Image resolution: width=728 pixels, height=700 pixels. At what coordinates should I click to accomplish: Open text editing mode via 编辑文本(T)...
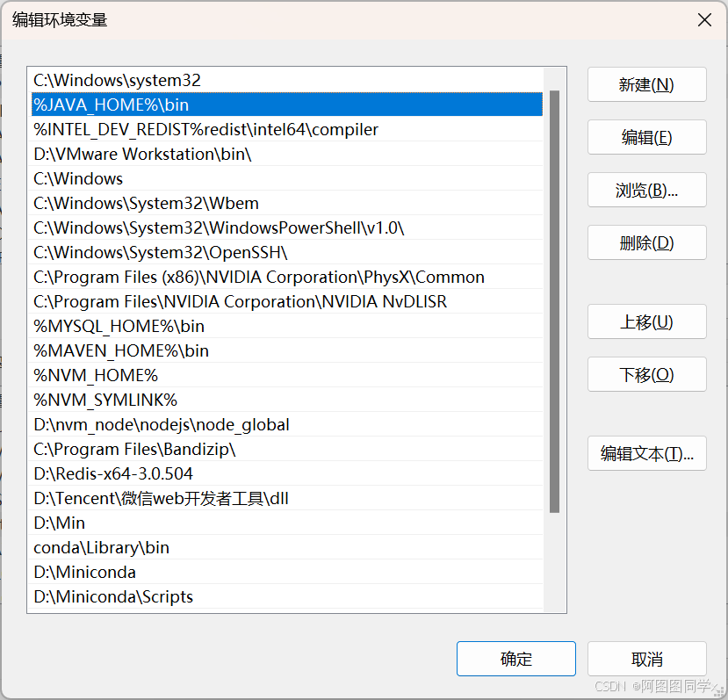tap(646, 453)
